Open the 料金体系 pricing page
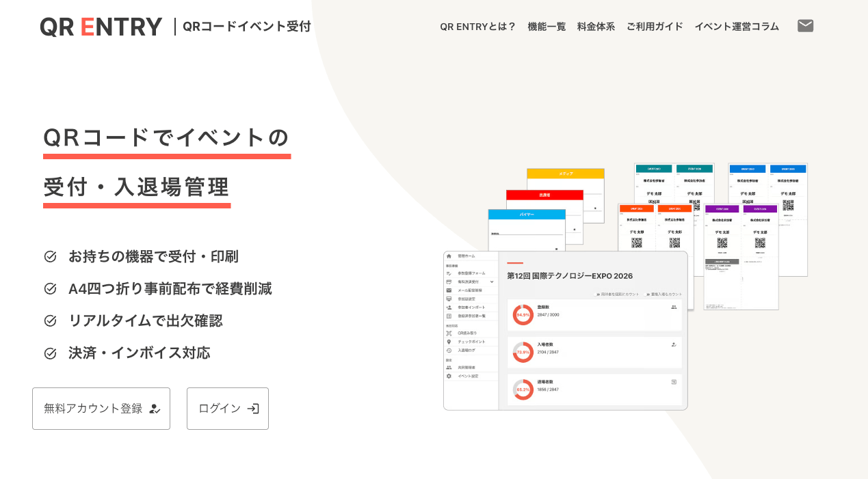 pos(596,27)
